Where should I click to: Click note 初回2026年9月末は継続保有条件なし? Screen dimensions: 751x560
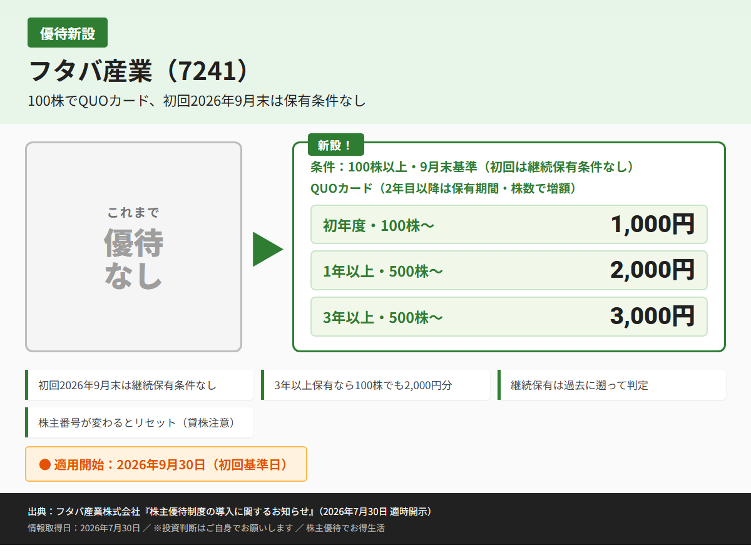140,385
